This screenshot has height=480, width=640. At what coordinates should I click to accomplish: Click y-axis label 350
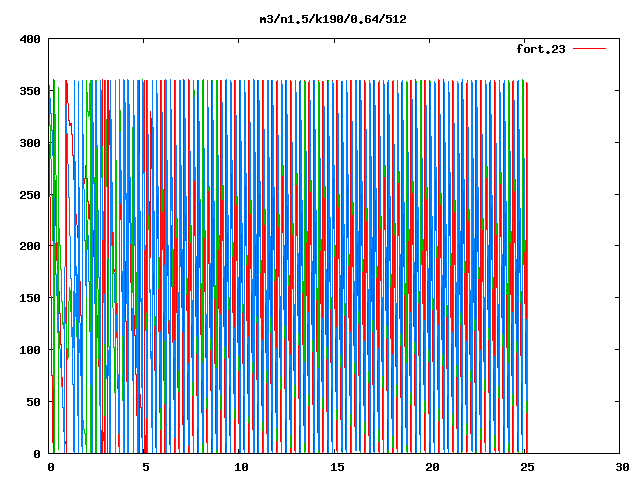[30, 91]
